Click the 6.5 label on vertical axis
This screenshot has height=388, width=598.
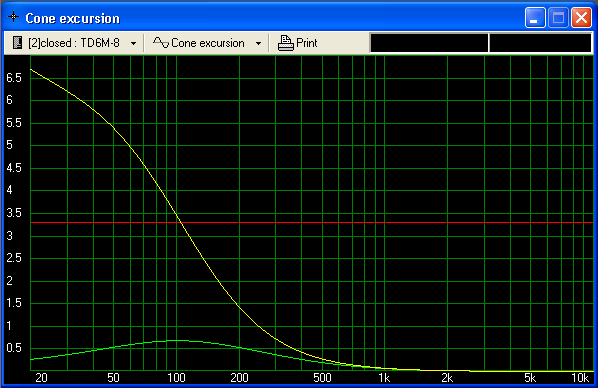tap(14, 78)
